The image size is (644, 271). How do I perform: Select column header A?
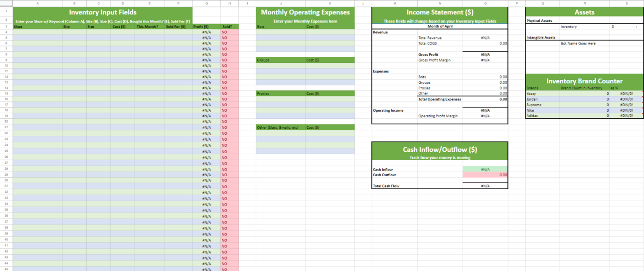(x=38, y=3)
